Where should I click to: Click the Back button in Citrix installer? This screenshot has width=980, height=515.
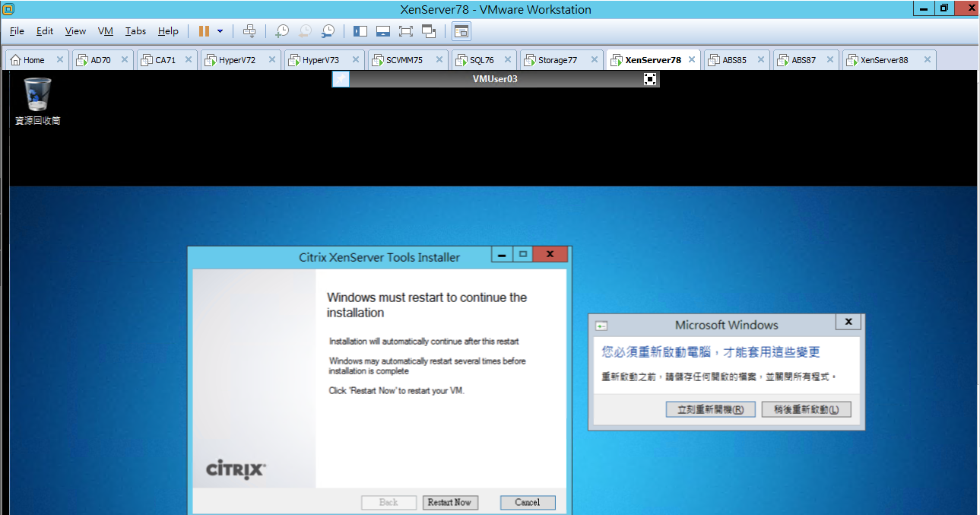pyautogui.click(x=389, y=502)
